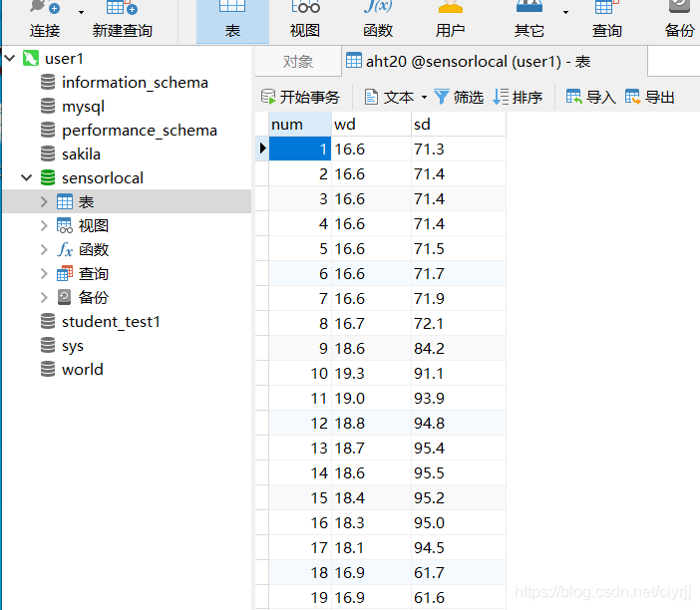Select the 表 table toolbar button
This screenshot has height=610, width=700.
click(x=232, y=21)
